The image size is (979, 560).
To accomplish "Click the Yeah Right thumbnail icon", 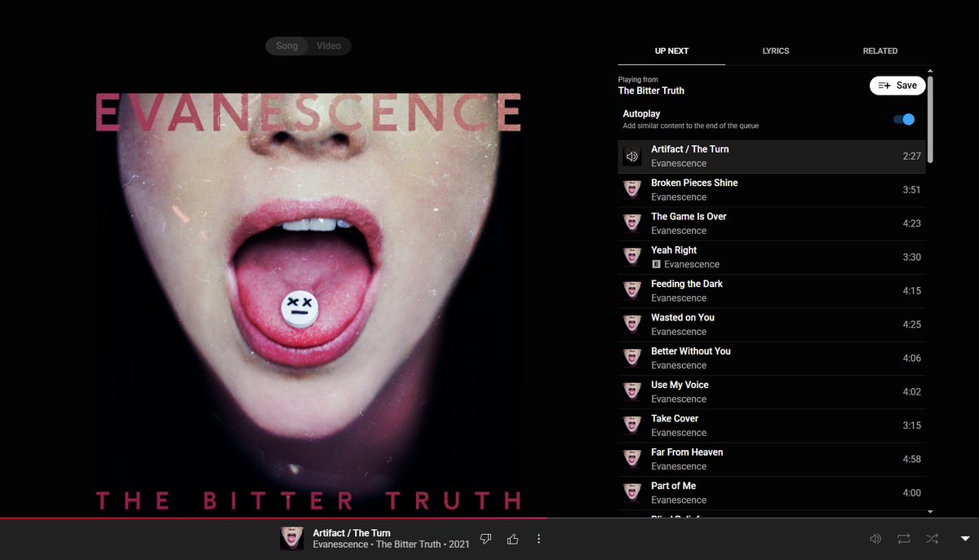I will (x=632, y=257).
